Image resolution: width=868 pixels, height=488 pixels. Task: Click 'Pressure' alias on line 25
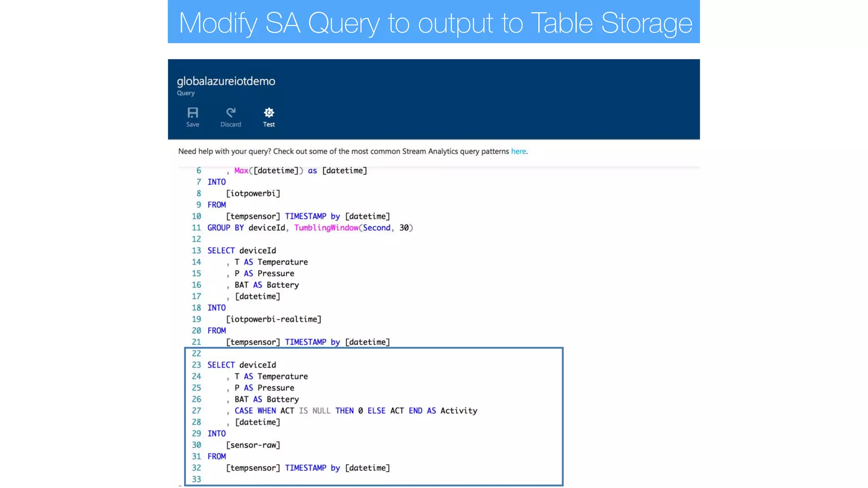click(276, 388)
